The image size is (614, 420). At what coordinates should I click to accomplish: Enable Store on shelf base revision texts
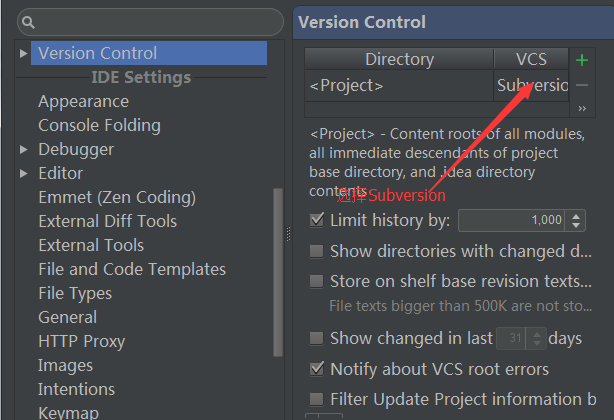[x=316, y=281]
